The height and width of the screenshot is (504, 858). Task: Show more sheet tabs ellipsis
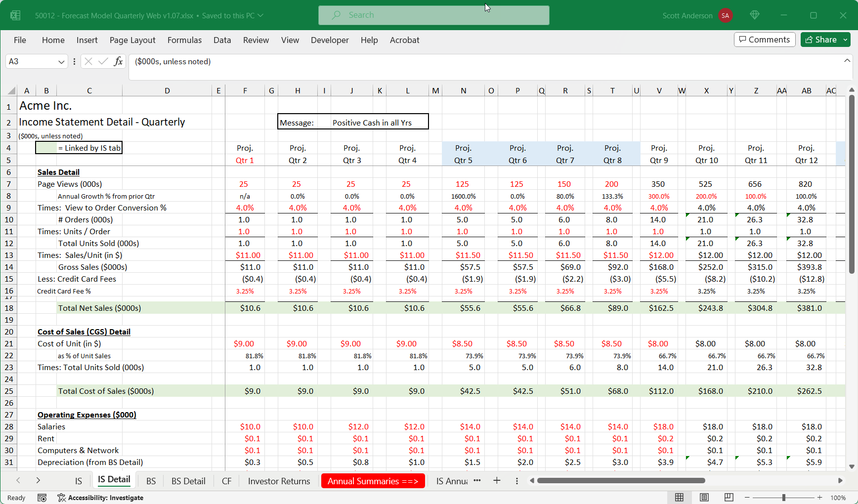coord(477,480)
